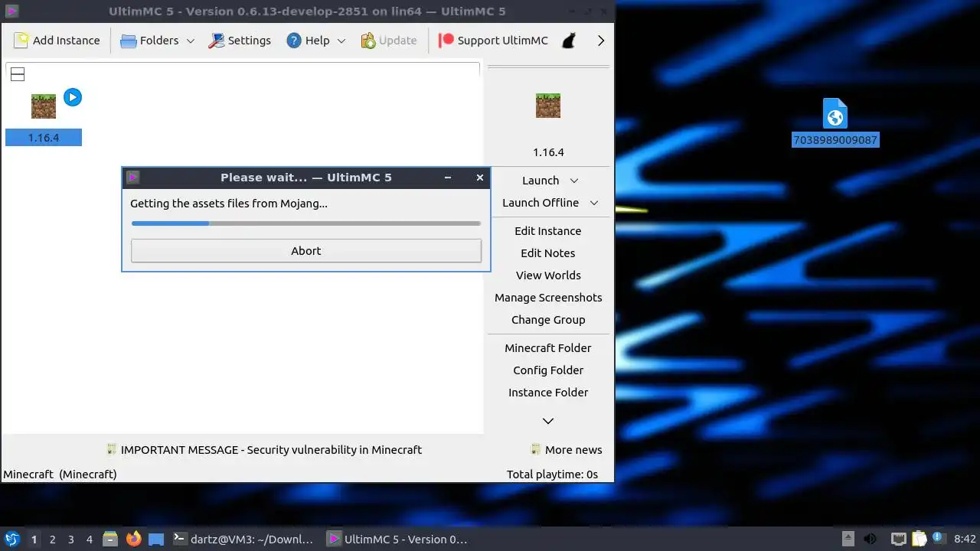Image resolution: width=980 pixels, height=551 pixels.
Task: Click the tray eject/removable media icon
Action: (x=848, y=539)
